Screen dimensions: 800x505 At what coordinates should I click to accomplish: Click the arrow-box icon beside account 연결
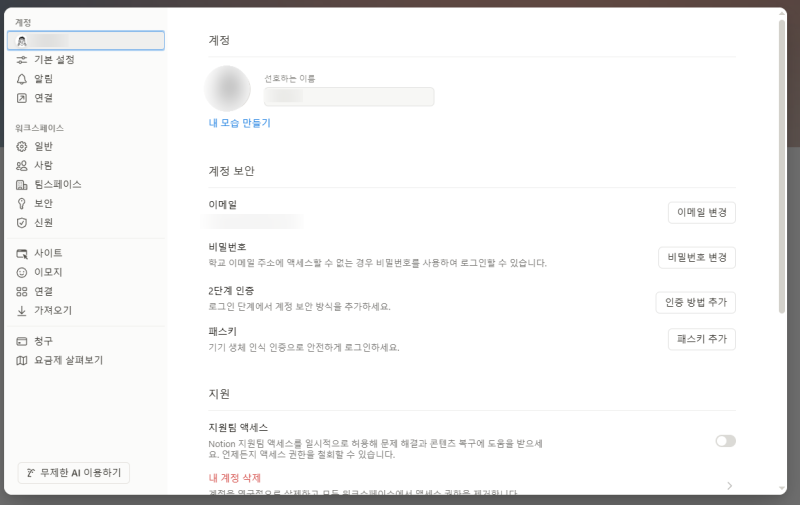21,98
